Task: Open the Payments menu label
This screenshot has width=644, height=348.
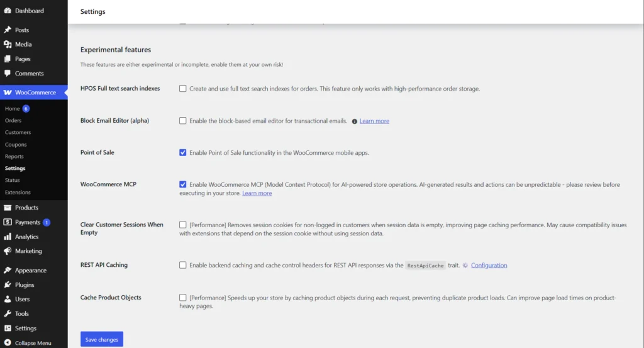Action: 28,222
